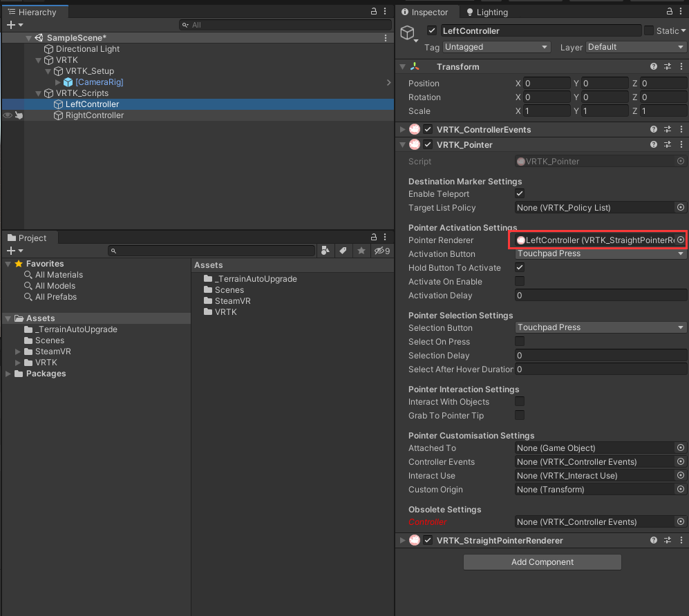This screenshot has width=689, height=616.
Task: Open the Hierarchy create plus menu
Action: pos(15,25)
